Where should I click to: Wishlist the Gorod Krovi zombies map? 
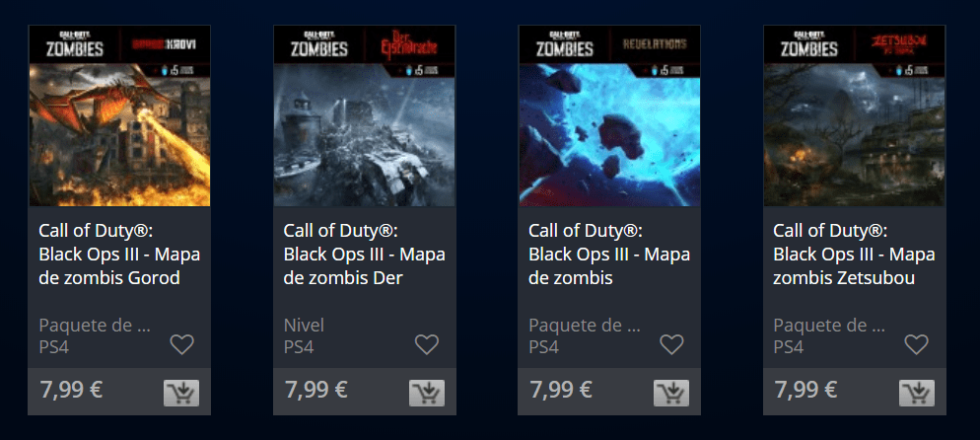coord(181,344)
